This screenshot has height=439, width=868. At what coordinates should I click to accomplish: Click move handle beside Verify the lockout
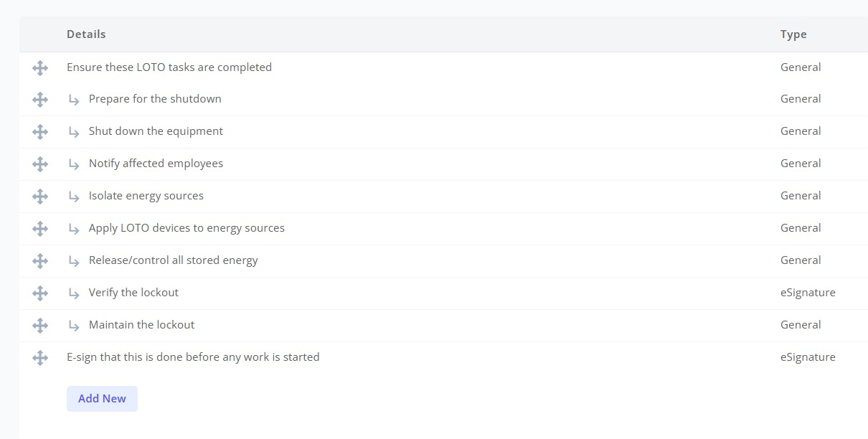40,293
